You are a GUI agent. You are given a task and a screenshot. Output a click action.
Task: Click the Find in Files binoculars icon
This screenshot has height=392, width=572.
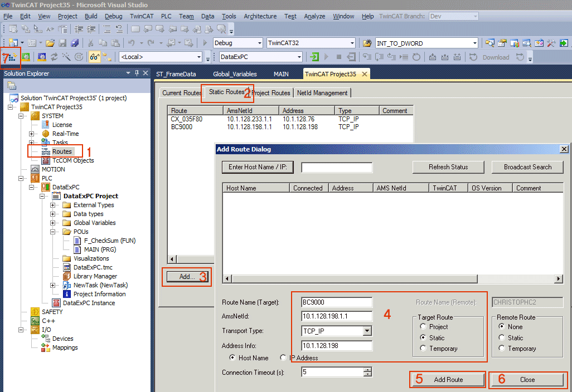pyautogui.click(x=367, y=43)
